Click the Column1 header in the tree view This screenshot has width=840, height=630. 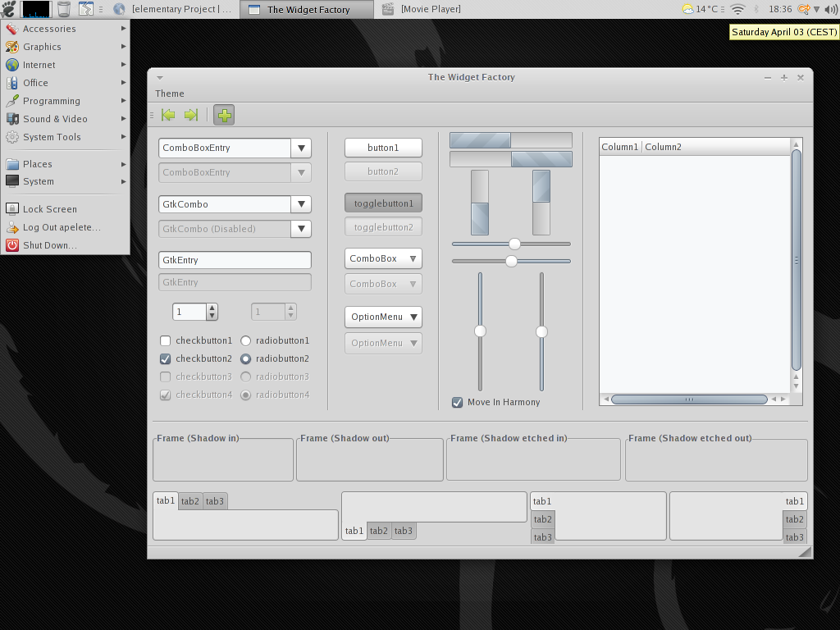tap(620, 147)
